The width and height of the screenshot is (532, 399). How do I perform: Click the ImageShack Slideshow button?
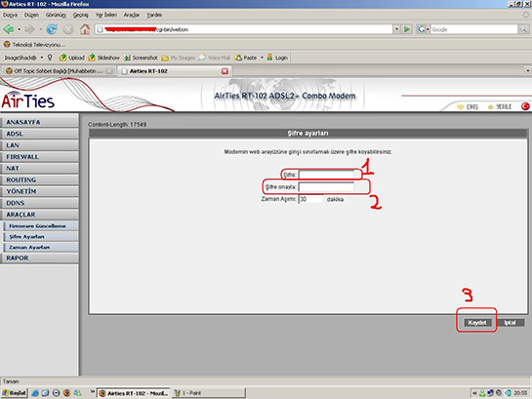click(x=103, y=58)
